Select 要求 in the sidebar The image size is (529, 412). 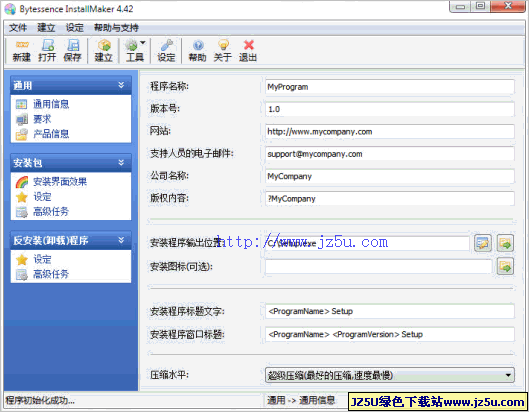coord(42,119)
